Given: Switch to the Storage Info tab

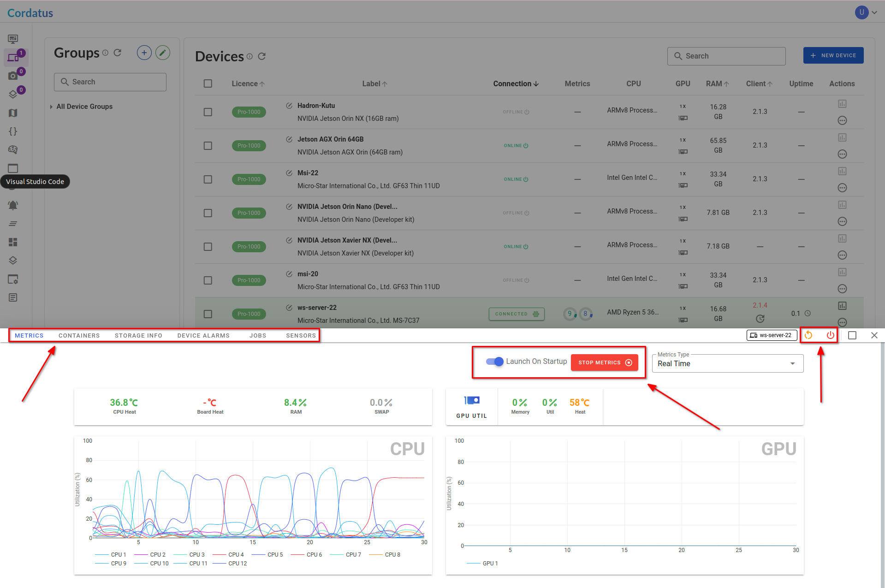Looking at the screenshot, I should 138,335.
